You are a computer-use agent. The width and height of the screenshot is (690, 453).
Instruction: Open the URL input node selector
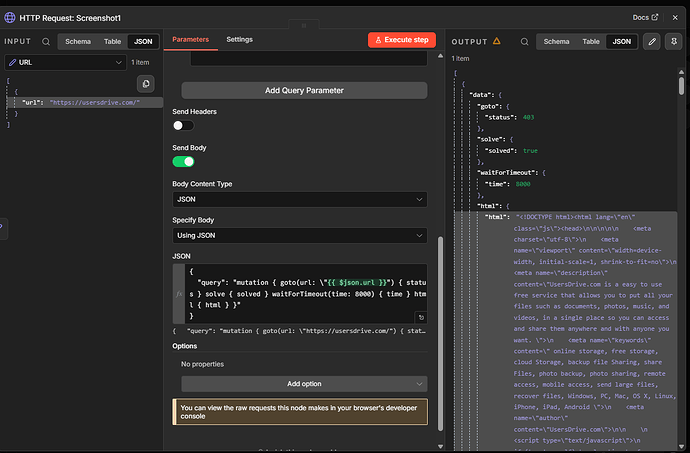pos(64,62)
